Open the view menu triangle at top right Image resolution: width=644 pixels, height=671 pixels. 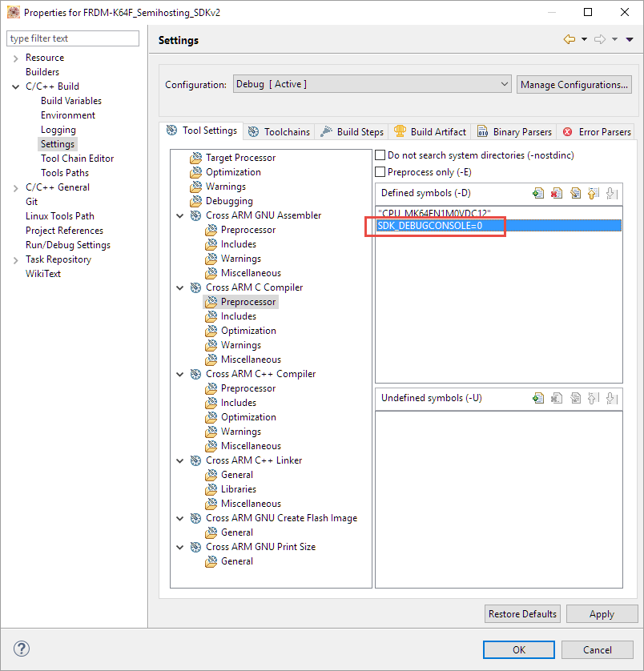click(x=630, y=39)
